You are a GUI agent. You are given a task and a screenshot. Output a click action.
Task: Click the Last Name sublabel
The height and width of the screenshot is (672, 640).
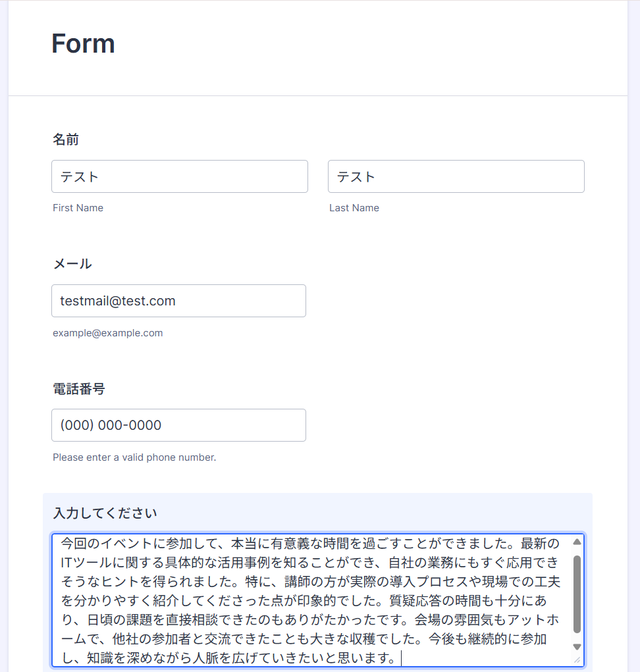354,208
